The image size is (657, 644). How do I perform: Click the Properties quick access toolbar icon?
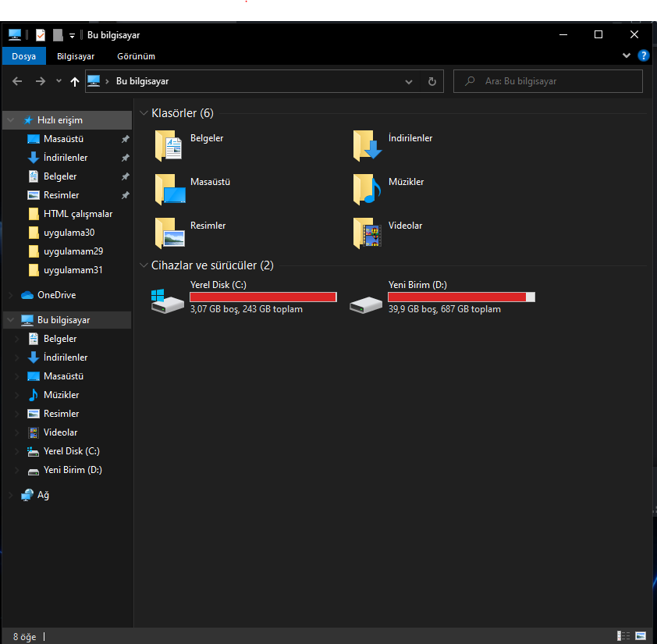[x=41, y=35]
